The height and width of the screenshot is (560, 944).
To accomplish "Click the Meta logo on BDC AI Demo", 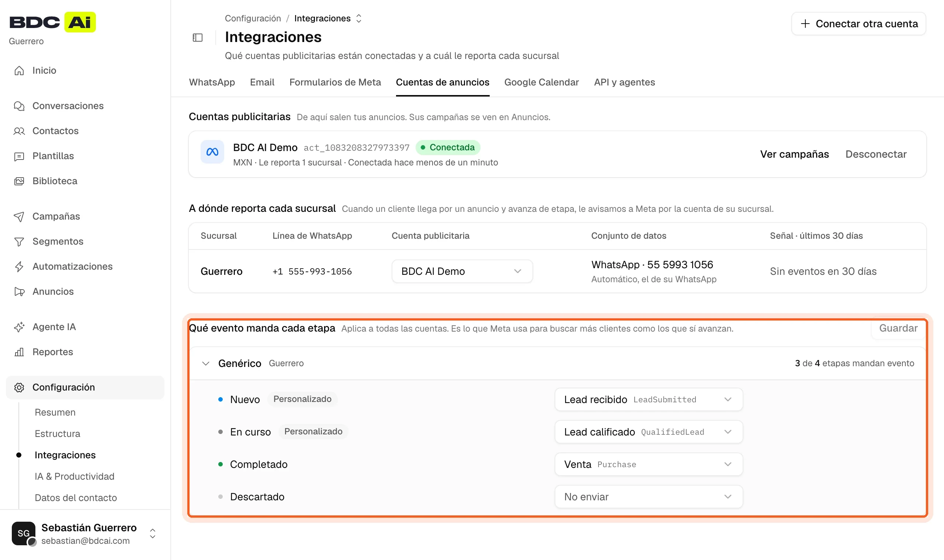I will (212, 152).
